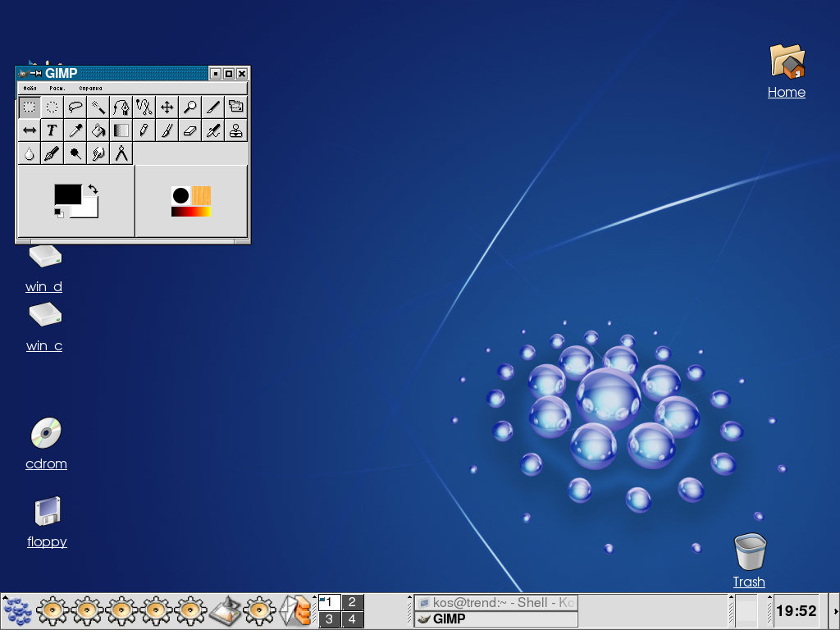This screenshot has width=840, height=630.
Task: Choose the Dodge/Burn tool
Action: tap(75, 153)
